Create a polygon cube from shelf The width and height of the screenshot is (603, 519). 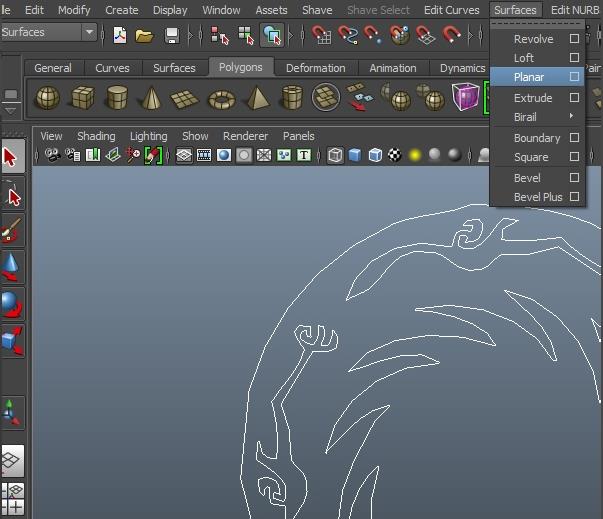pyautogui.click(x=82, y=98)
